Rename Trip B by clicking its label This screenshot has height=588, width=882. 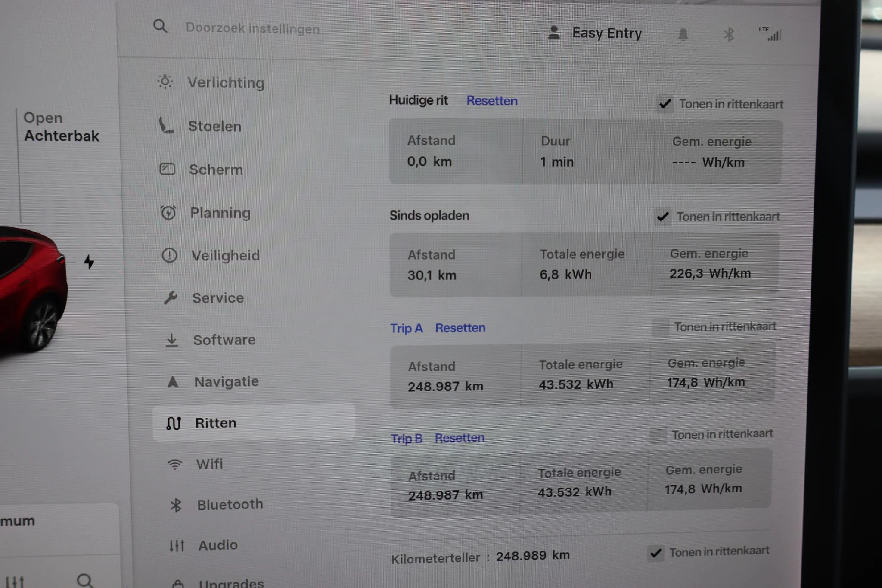(x=406, y=439)
